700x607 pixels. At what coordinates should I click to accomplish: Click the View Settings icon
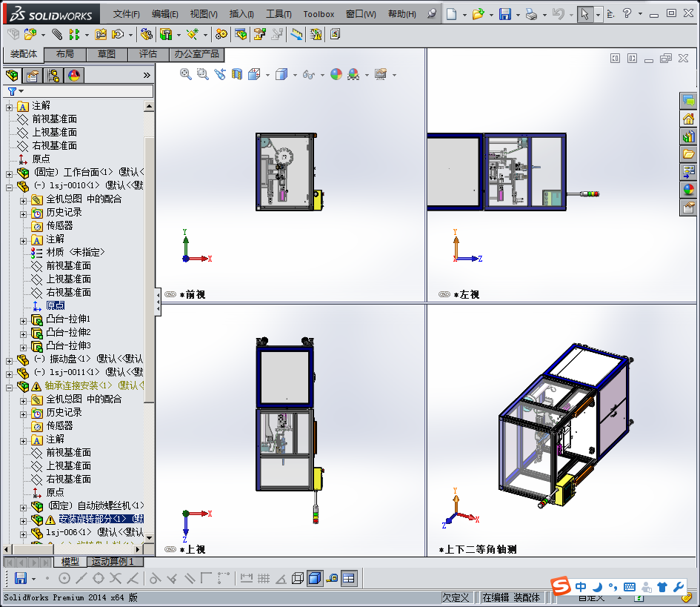381,74
